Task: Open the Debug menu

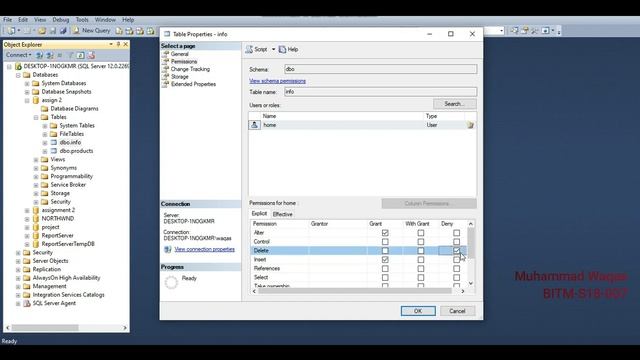Action: [x=60, y=20]
